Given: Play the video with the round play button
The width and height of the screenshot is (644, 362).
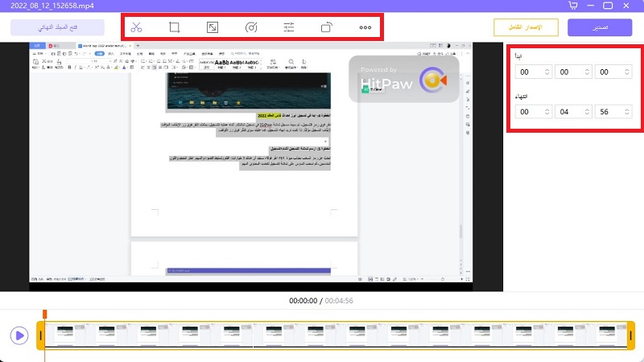Looking at the screenshot, I should coord(19,335).
